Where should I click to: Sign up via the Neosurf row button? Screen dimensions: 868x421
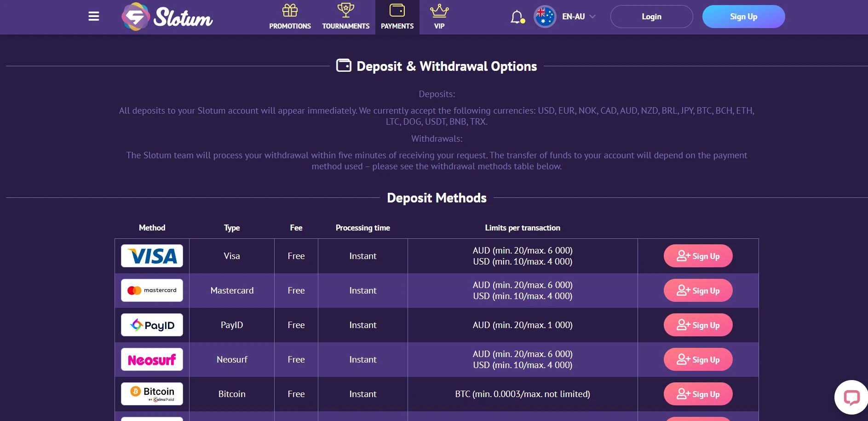pyautogui.click(x=698, y=359)
